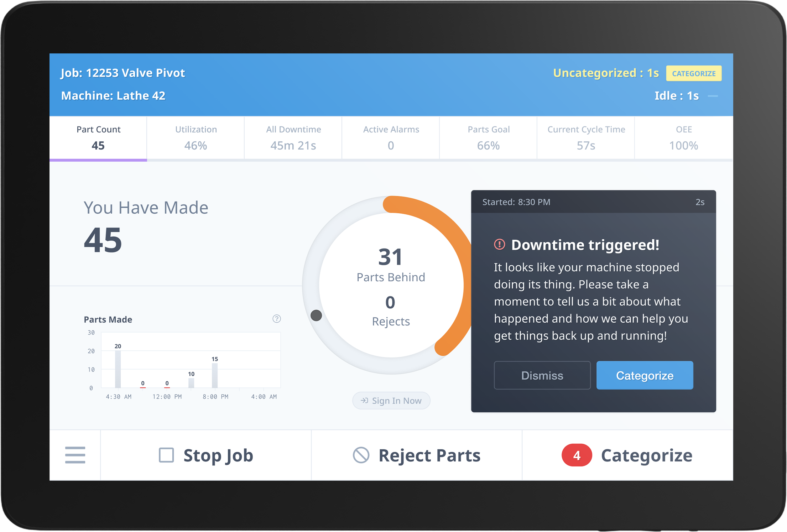Click the Dismiss button in popup
Viewport: 787px width, 532px height.
pyautogui.click(x=541, y=375)
